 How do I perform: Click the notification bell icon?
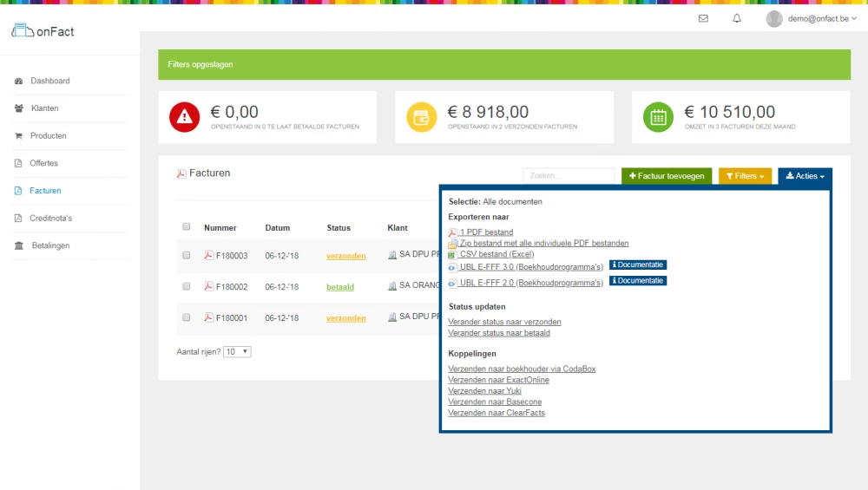[x=737, y=18]
